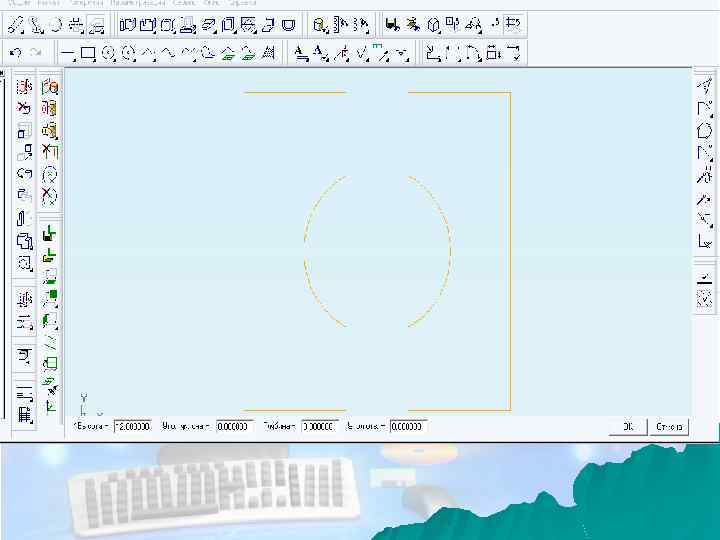This screenshot has height=540, width=720.
Task: Click the pencil-ruler icon at toolbar start
Action: (x=16, y=25)
